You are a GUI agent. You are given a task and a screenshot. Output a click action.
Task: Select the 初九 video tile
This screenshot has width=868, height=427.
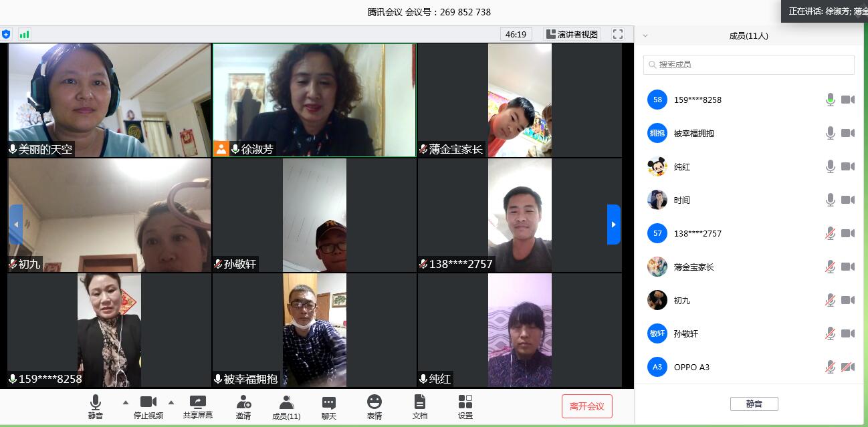110,215
